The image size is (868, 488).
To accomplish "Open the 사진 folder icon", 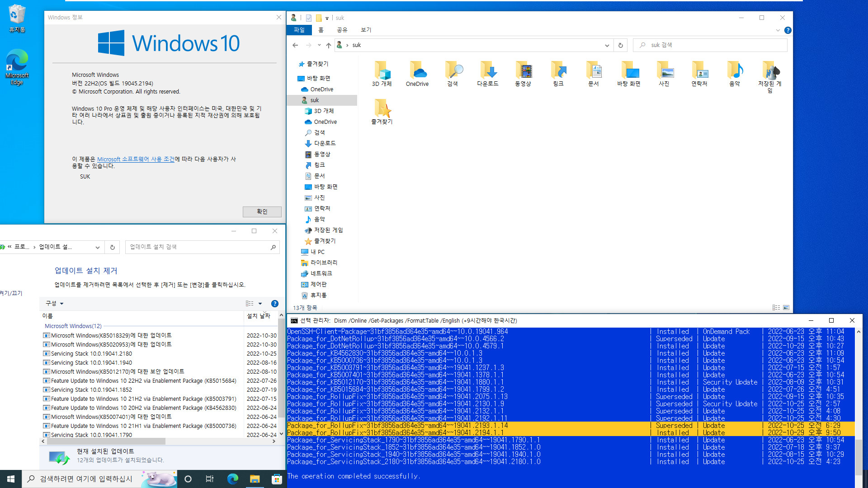I will pos(664,74).
